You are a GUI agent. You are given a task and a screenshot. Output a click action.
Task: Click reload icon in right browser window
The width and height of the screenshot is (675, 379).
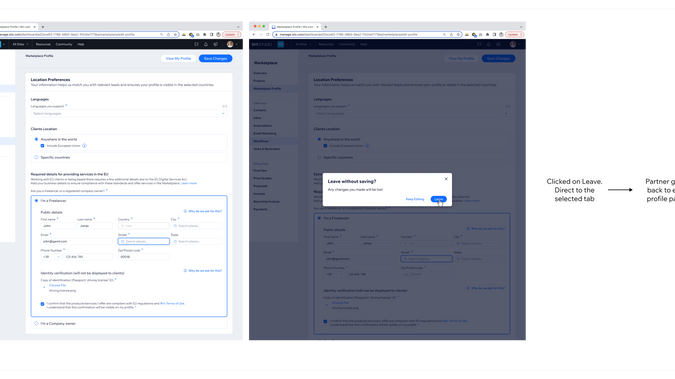[x=267, y=34]
